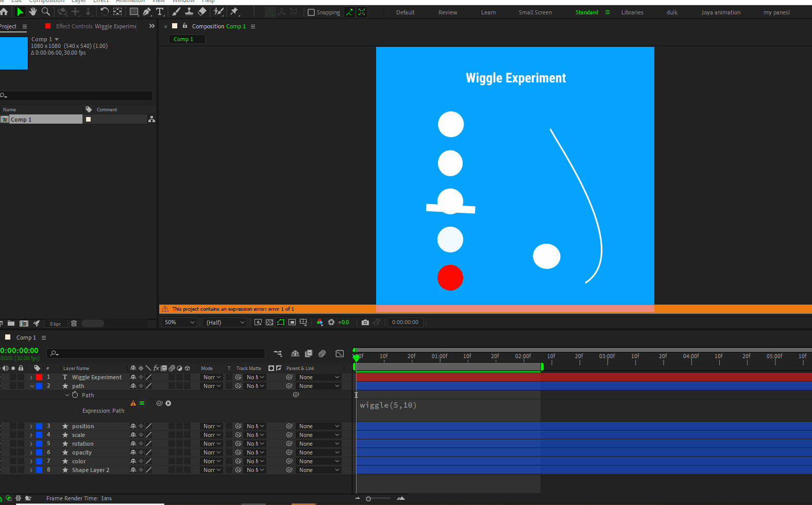The height and width of the screenshot is (505, 812).
Task: Delete selected project item with trash icon
Action: [x=74, y=324]
